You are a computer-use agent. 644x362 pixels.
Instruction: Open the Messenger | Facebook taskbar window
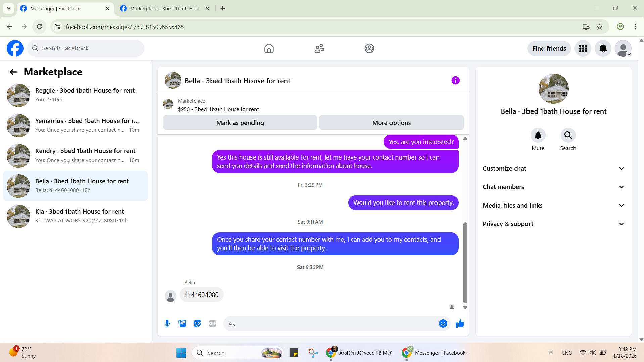click(x=436, y=353)
